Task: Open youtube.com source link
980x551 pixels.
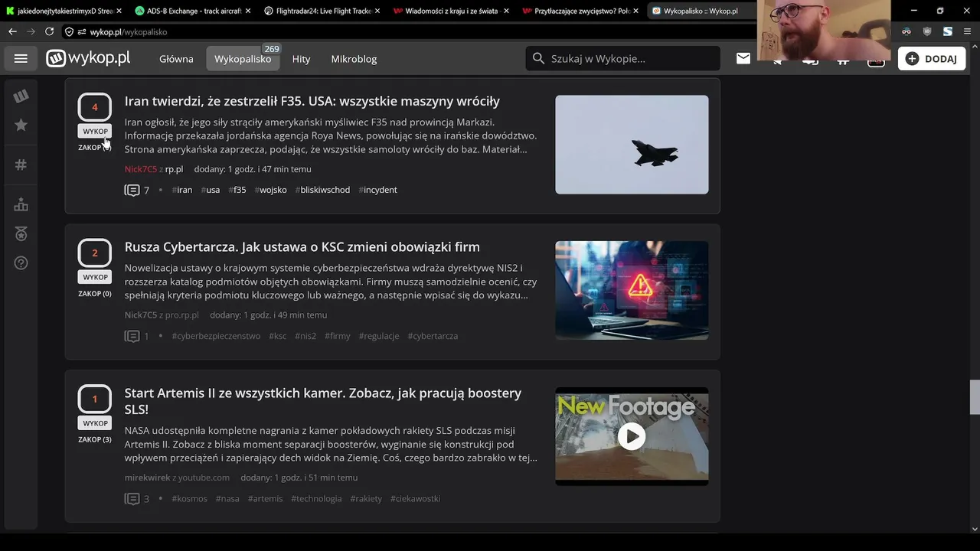Action: pyautogui.click(x=204, y=478)
